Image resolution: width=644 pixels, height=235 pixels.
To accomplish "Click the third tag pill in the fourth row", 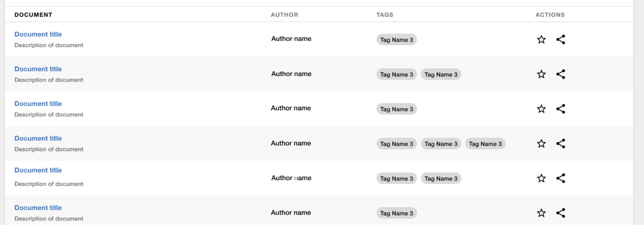I will click(486, 143).
